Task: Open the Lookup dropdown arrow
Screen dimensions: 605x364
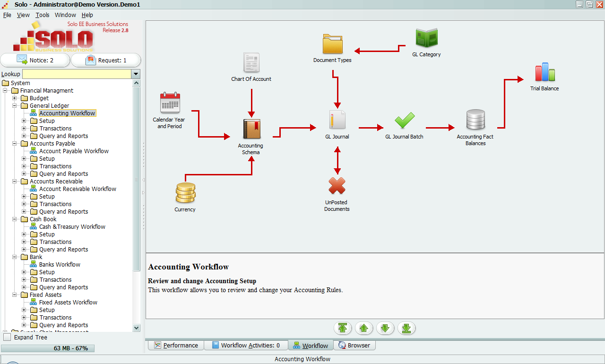Action: coord(136,74)
